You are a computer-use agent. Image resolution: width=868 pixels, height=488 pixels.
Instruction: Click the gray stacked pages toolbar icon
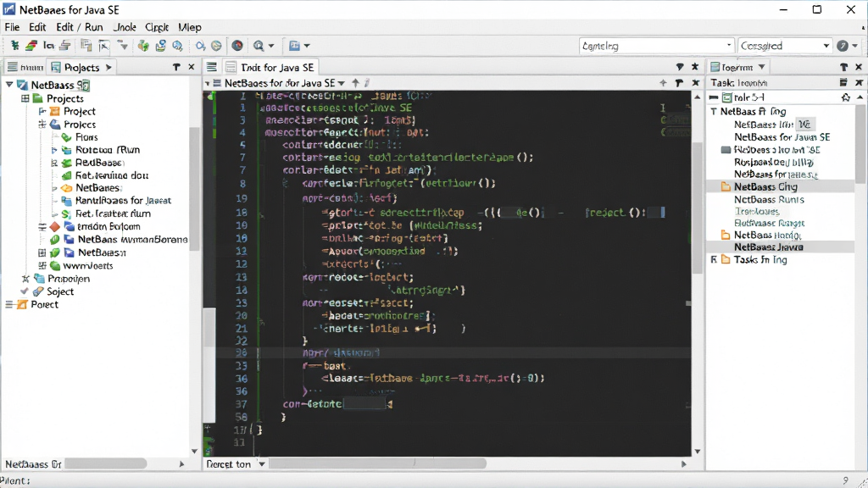[x=65, y=46]
